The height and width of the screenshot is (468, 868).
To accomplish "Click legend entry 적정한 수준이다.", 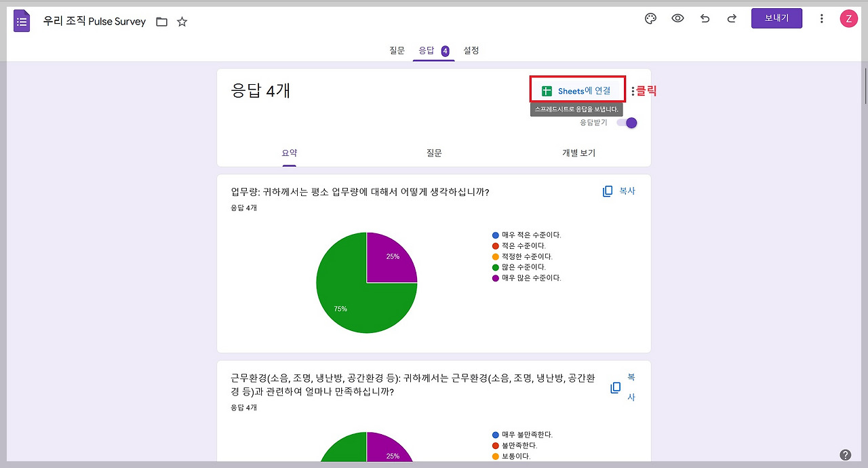I will pyautogui.click(x=522, y=257).
